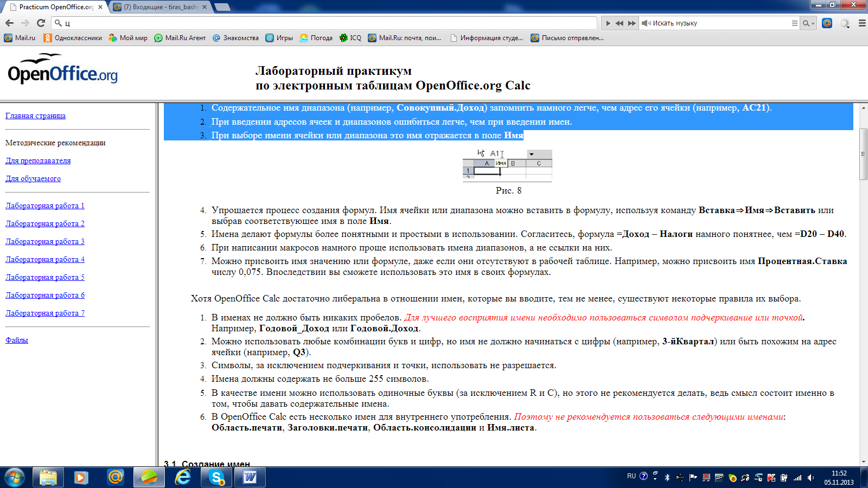Image resolution: width=868 pixels, height=488 pixels.
Task: Go forward with the browser forward arrow
Action: 25,23
